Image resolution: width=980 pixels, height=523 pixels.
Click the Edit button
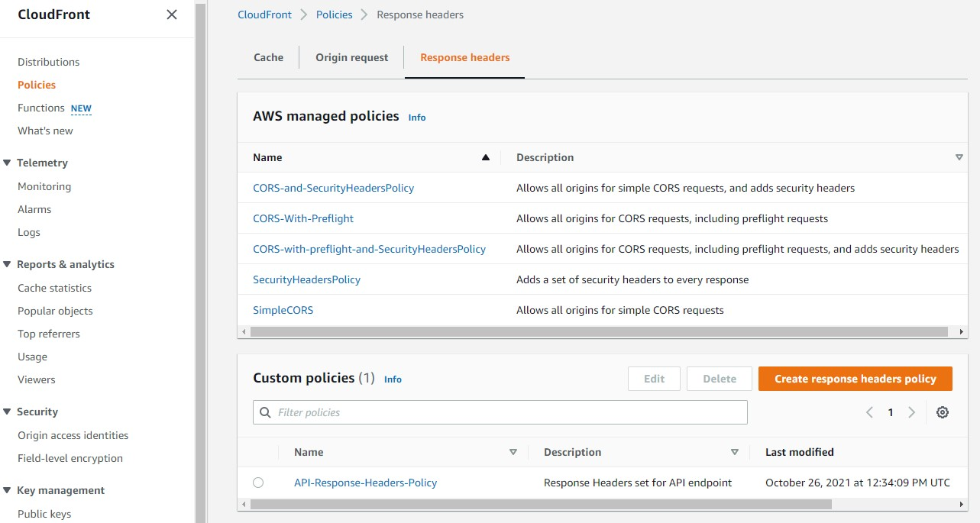coord(655,379)
